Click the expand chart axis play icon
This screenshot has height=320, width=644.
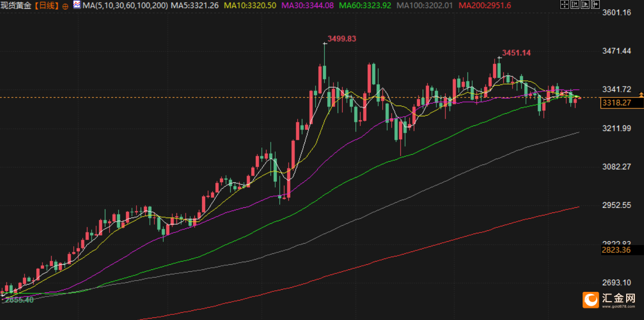click(585, 4)
